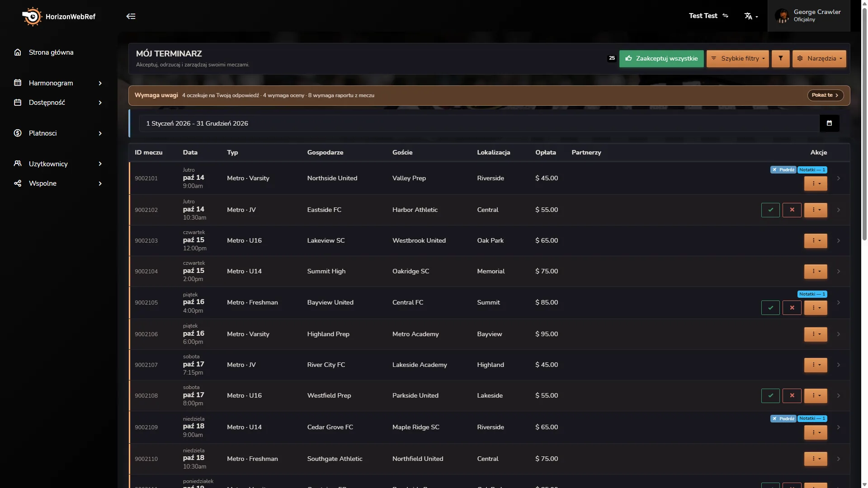
Task: Click Pokaż te button in alert
Action: [825, 95]
